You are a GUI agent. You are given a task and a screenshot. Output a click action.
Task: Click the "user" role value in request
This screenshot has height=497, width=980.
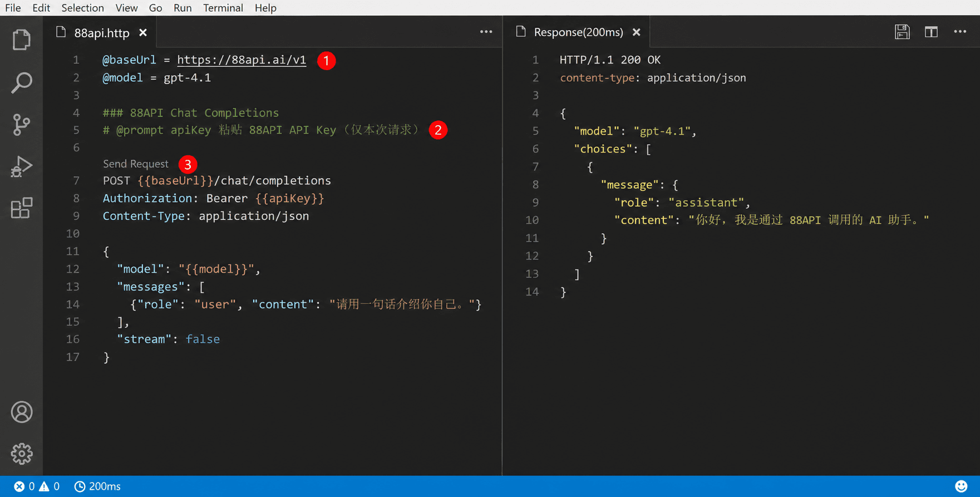[215, 304]
